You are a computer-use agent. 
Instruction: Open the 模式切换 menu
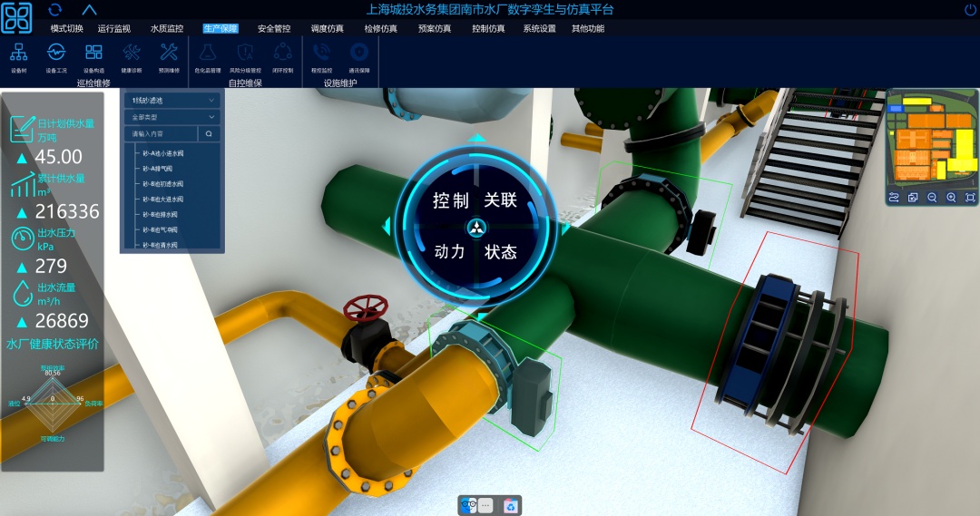[66, 28]
